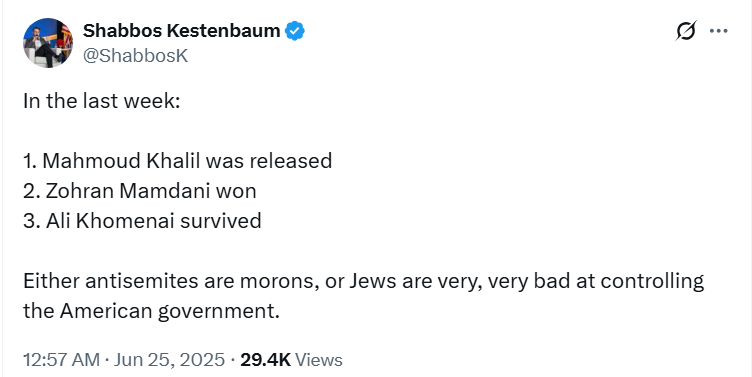
Task: Open the three-dot More options menu
Action: click(x=718, y=31)
